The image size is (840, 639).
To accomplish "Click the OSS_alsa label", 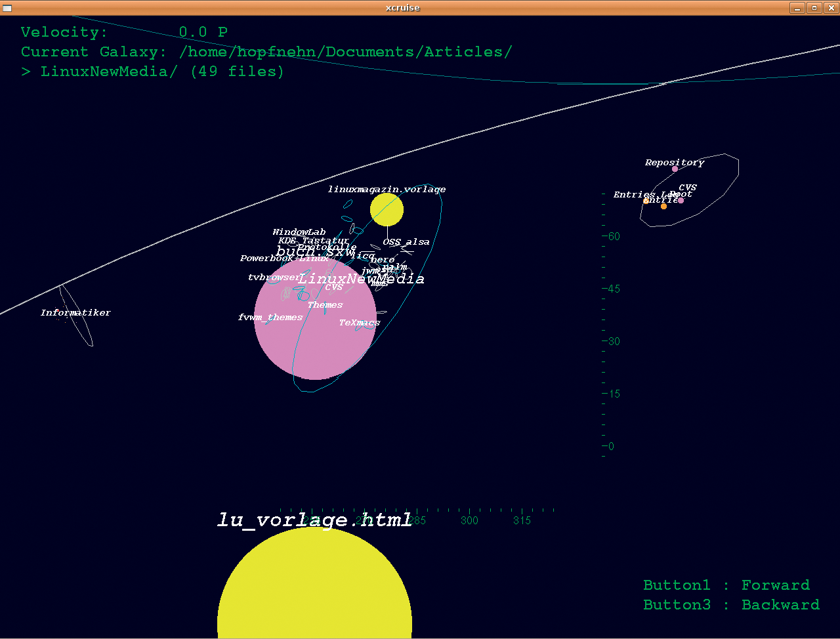I will (x=406, y=242).
